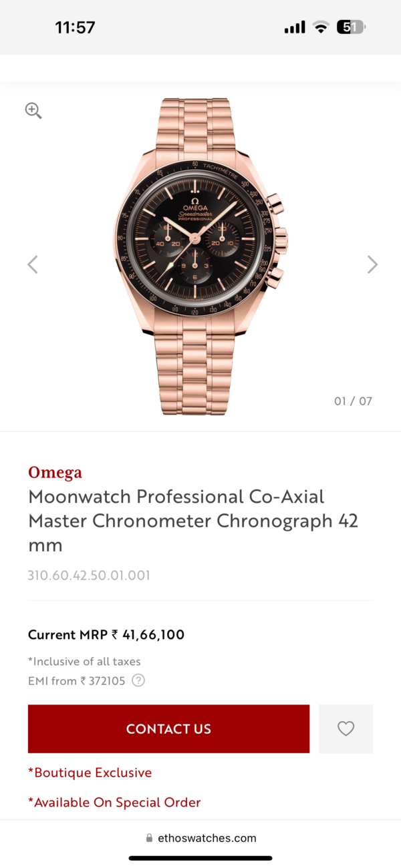Select the reference number 310.60.42.50.01.001
Viewport: 401px width, 868px height.
click(x=89, y=575)
